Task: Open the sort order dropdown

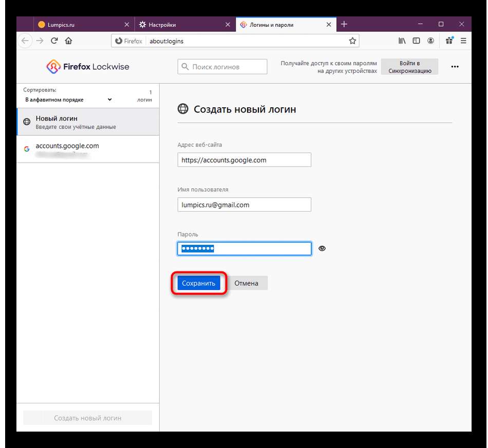Action: (x=68, y=100)
